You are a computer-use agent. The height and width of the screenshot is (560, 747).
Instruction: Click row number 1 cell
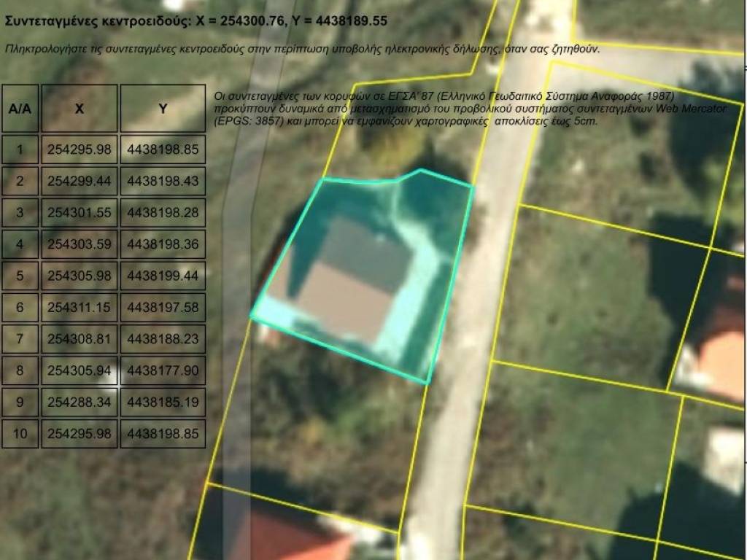(x=20, y=149)
